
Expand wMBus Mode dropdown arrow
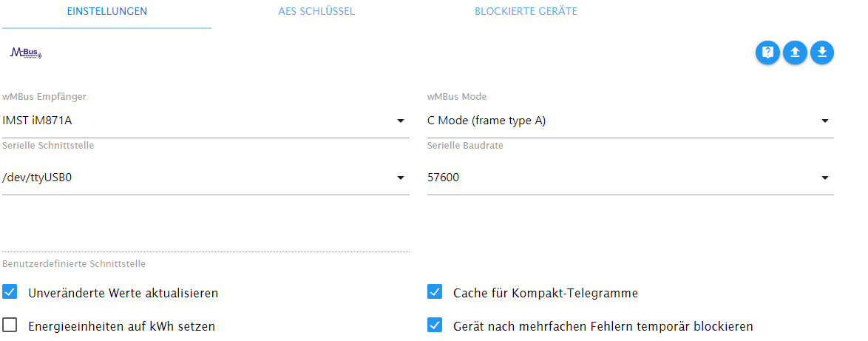coord(825,121)
